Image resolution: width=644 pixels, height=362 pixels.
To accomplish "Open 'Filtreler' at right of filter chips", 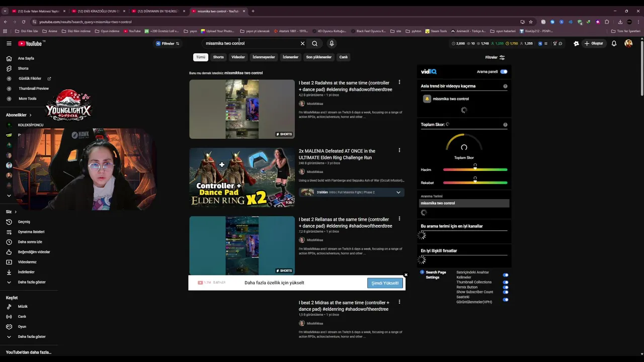I will click(x=495, y=57).
